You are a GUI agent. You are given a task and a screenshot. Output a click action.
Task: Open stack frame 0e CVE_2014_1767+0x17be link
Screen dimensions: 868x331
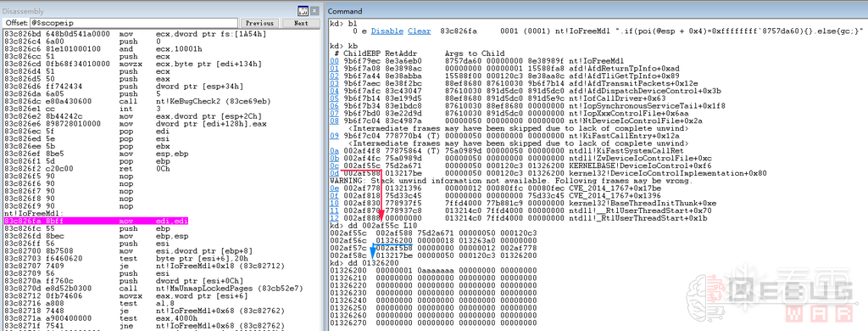[334, 188]
